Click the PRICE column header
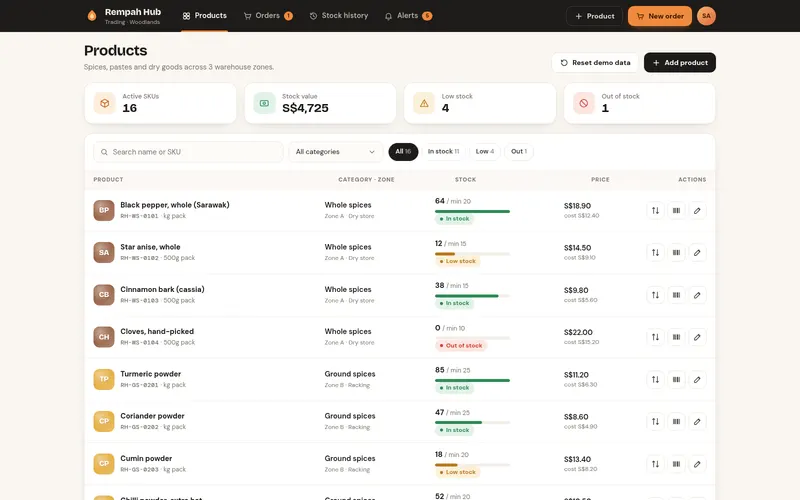 click(x=600, y=180)
